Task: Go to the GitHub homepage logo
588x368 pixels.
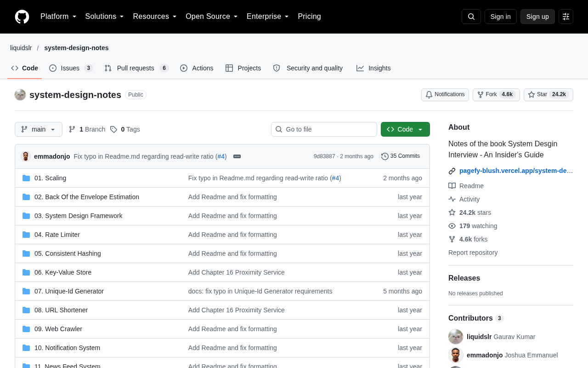Action: [x=22, y=17]
